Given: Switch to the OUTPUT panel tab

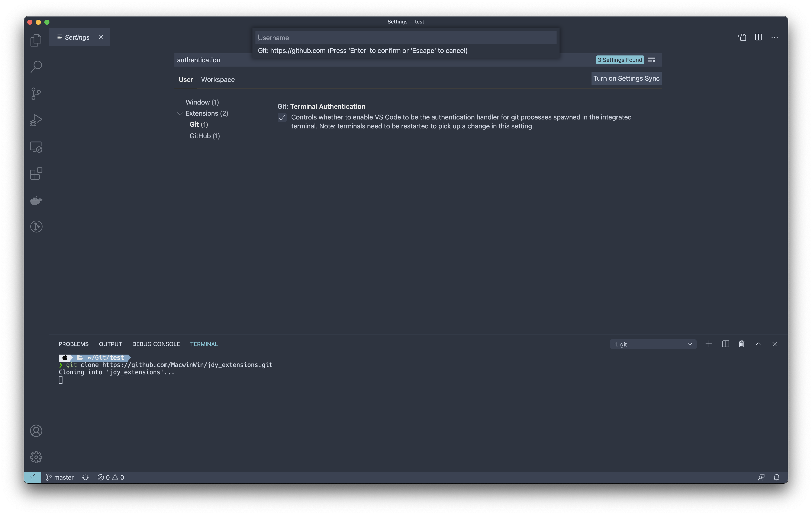Looking at the screenshot, I should coord(110,344).
